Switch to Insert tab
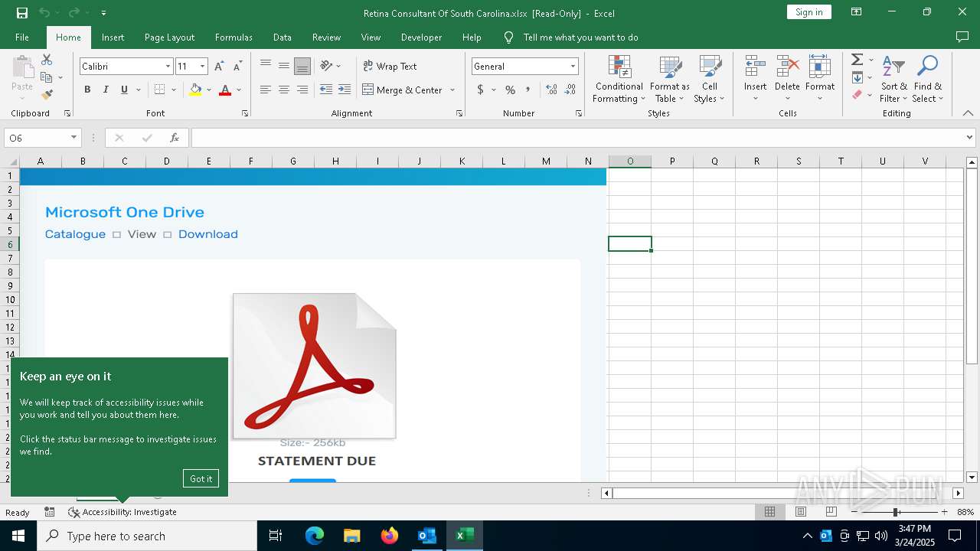The width and height of the screenshot is (980, 551). [x=113, y=37]
